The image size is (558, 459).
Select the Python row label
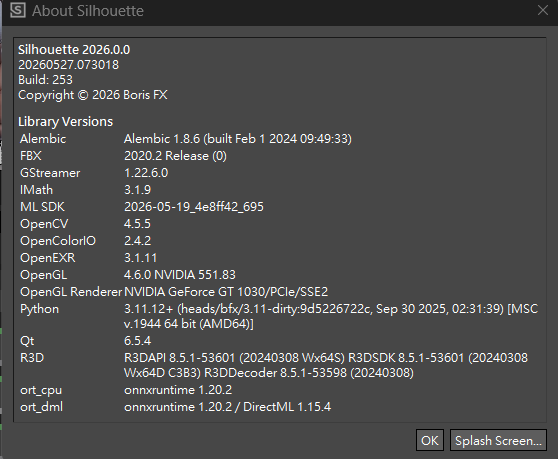click(x=40, y=309)
